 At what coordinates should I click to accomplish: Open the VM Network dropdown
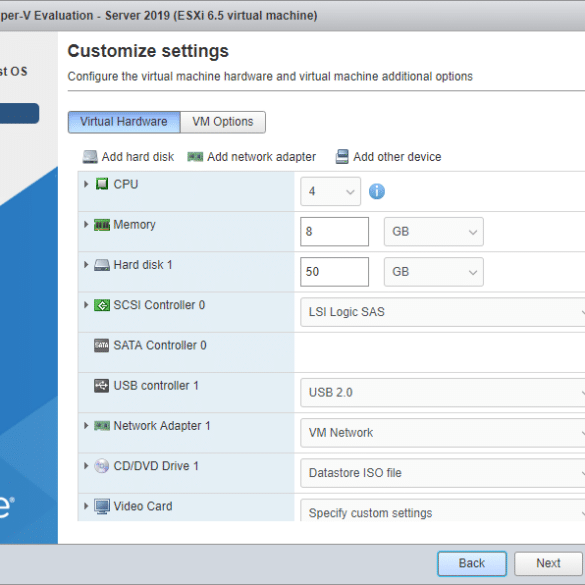(442, 433)
